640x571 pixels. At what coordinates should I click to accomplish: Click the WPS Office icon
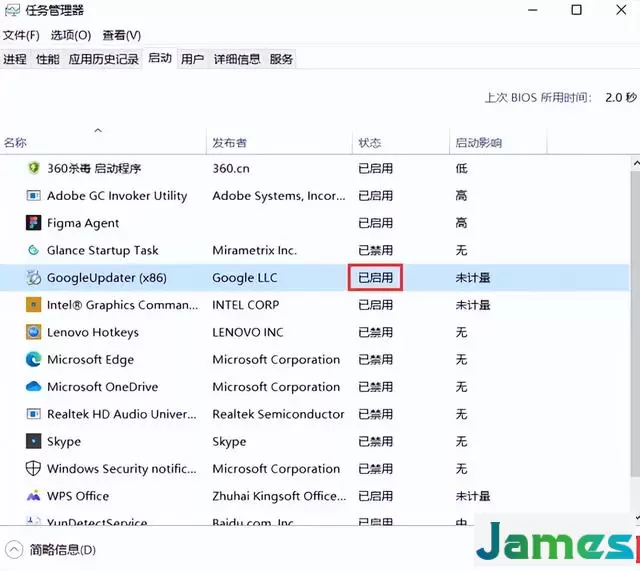coord(33,495)
